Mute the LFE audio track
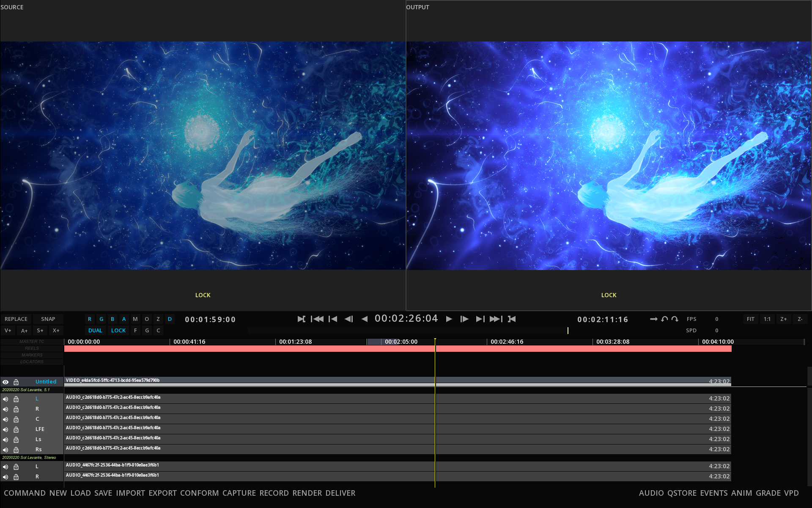Image resolution: width=812 pixels, height=508 pixels. tap(5, 429)
